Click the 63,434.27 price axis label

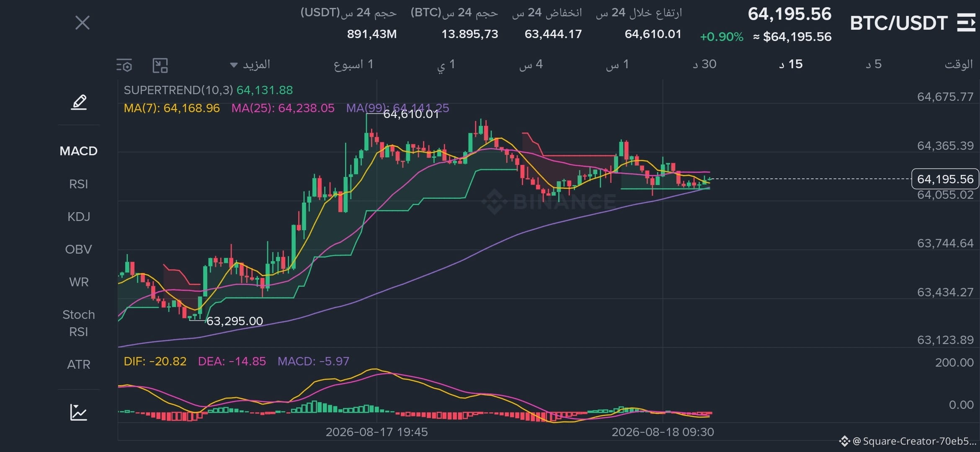[945, 292]
